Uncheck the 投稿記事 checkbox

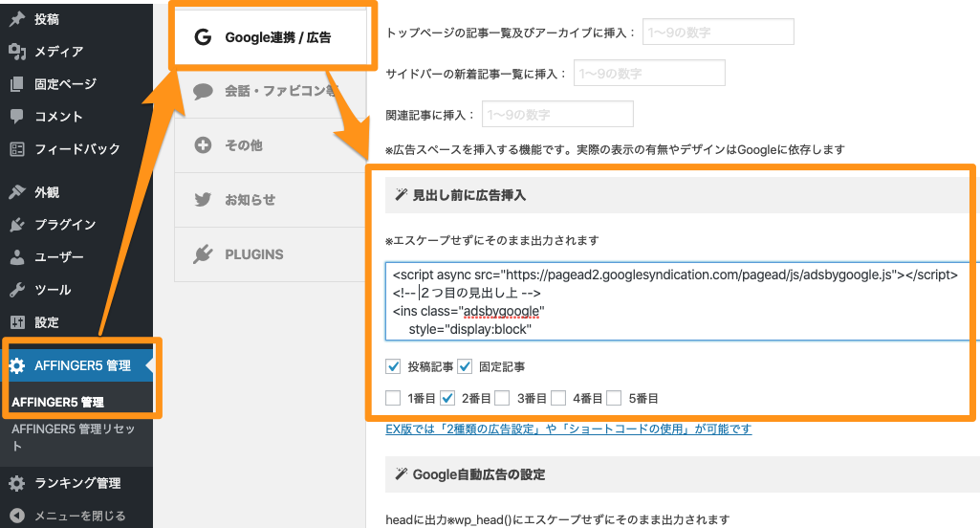coord(393,366)
